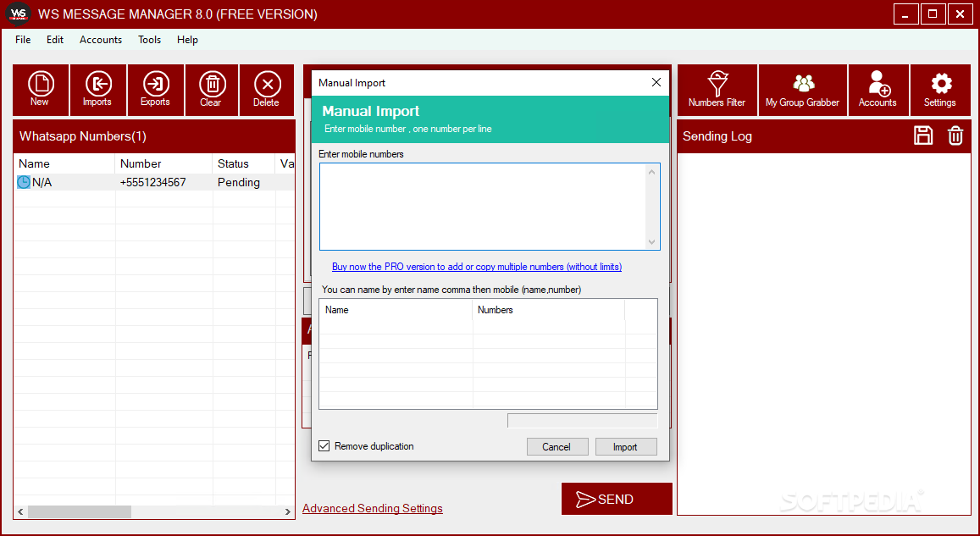Click the Import button
The height and width of the screenshot is (536, 980).
tap(626, 447)
